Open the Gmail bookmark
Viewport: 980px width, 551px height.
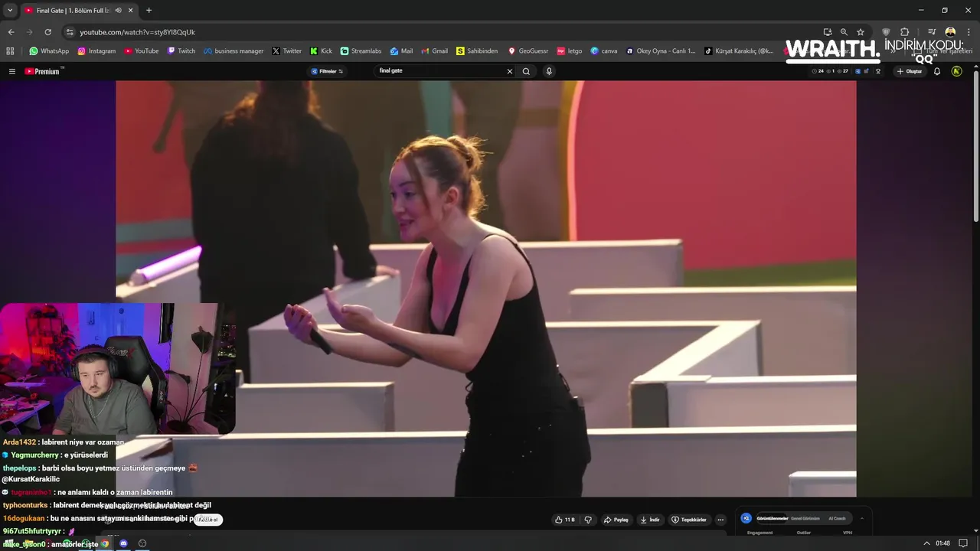point(435,51)
